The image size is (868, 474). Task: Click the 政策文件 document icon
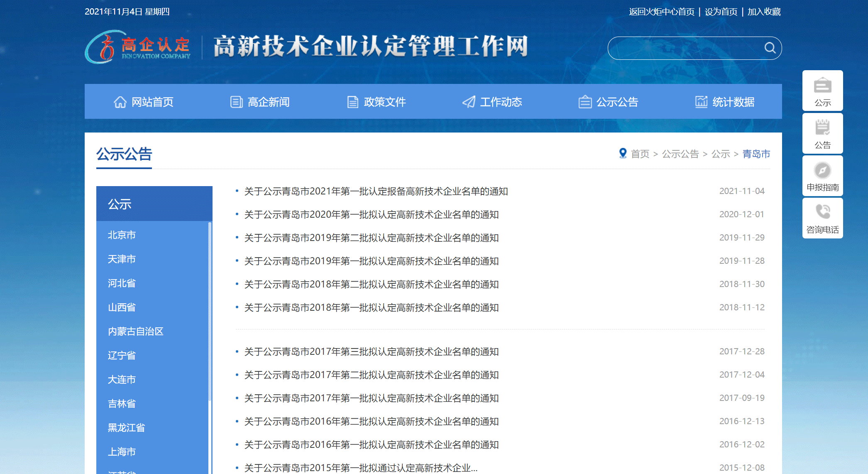click(x=352, y=101)
